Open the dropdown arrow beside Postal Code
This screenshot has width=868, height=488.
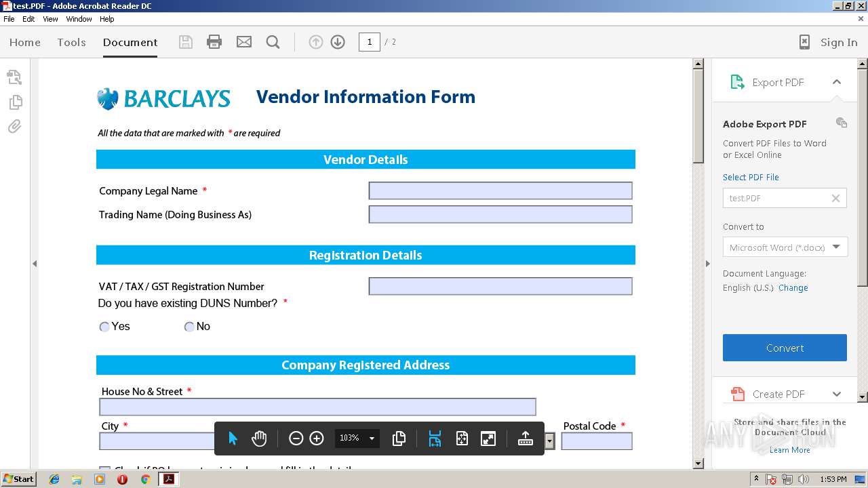click(x=550, y=441)
